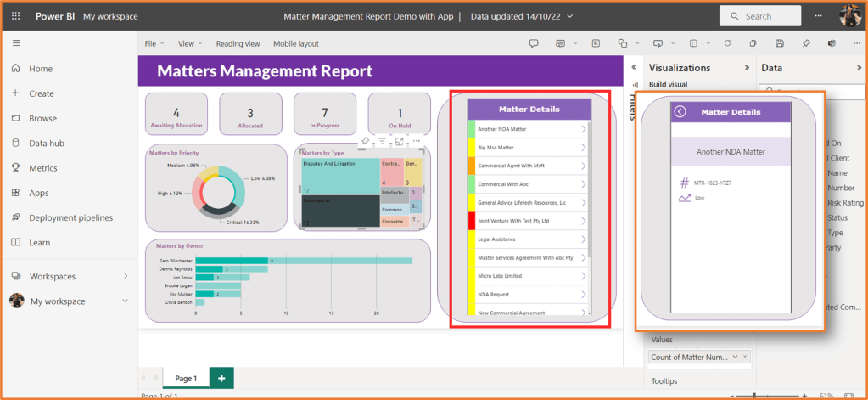The width and height of the screenshot is (868, 400).
Task: Click the hamburger menu to collapse navigation
Action: pyautogui.click(x=16, y=42)
